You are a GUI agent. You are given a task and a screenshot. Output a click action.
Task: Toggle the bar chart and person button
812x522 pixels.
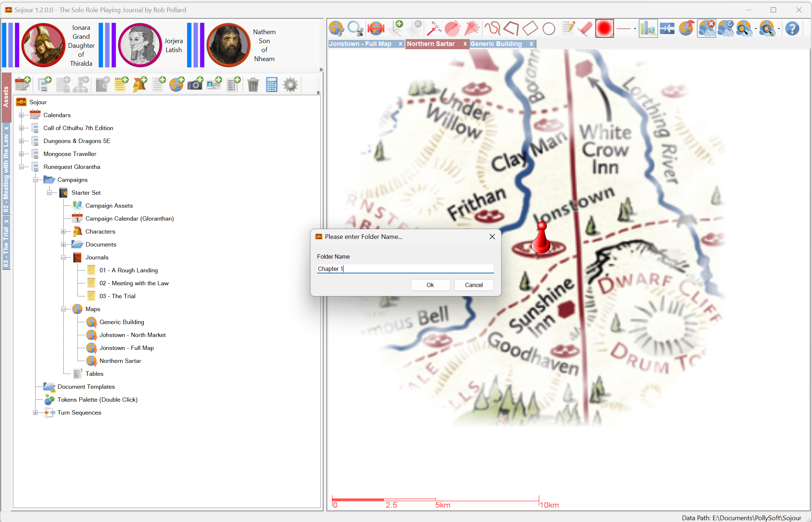tap(648, 28)
